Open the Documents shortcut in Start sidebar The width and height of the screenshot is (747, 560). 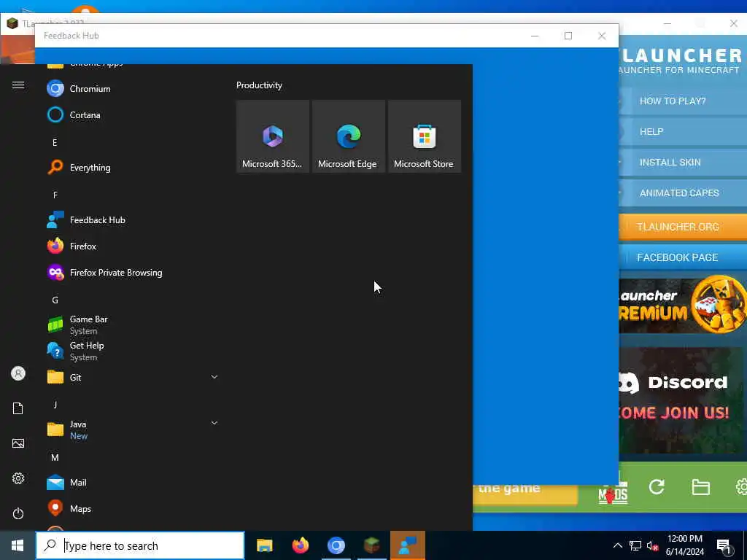[x=18, y=408]
